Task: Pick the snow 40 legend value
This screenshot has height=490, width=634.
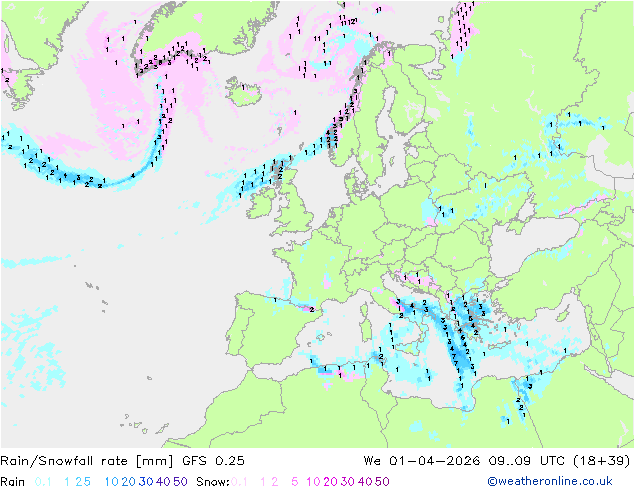Action: (365, 482)
